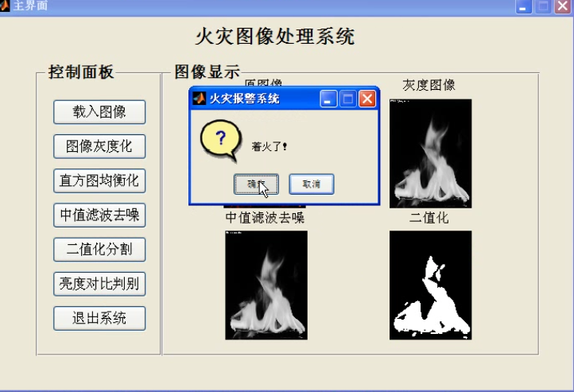This screenshot has height=392, width=574.
Task: Dismiss the alert with 取消 button
Action: (x=312, y=184)
